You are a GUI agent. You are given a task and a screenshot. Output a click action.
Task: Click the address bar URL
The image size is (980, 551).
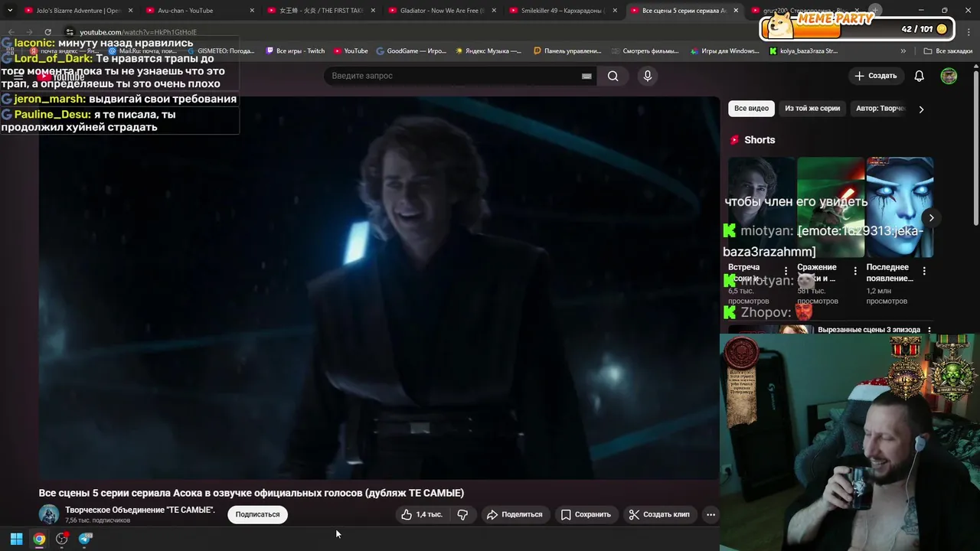(x=138, y=32)
